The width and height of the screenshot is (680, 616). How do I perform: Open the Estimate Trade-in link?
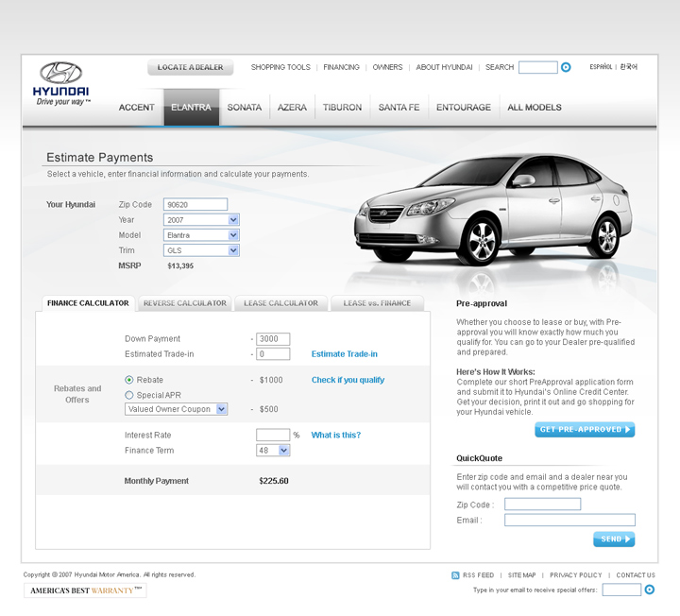(x=344, y=354)
